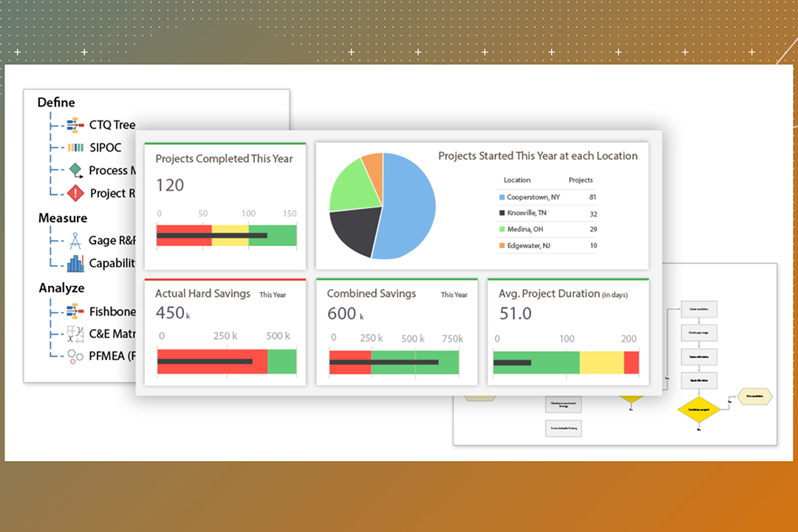Collapse the Measure section of the tree
The height and width of the screenshot is (532, 798).
[x=63, y=218]
